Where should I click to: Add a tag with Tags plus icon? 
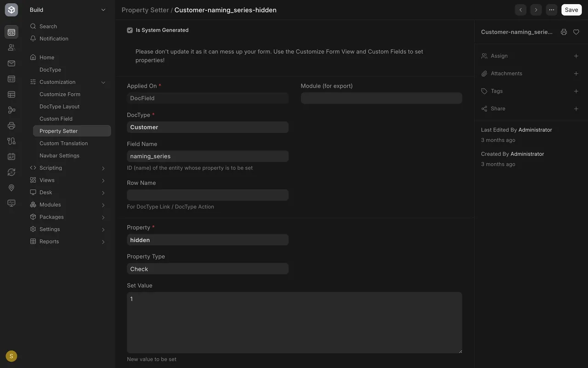576,91
